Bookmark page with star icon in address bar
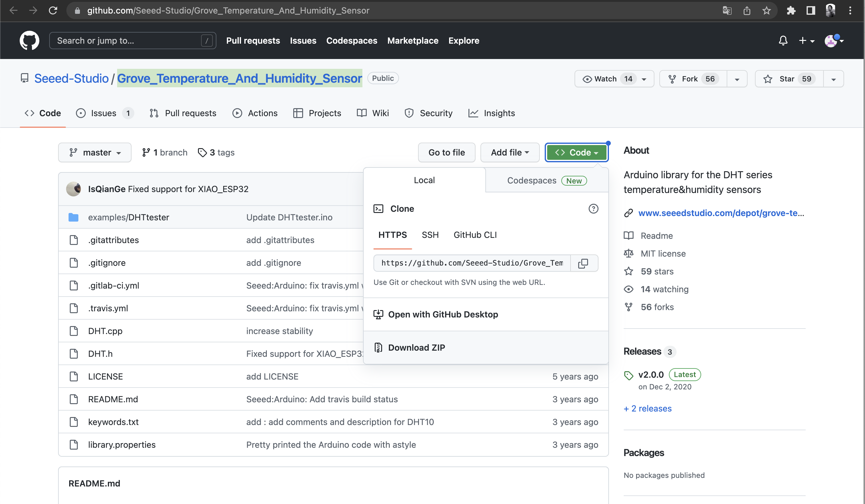 (x=767, y=11)
